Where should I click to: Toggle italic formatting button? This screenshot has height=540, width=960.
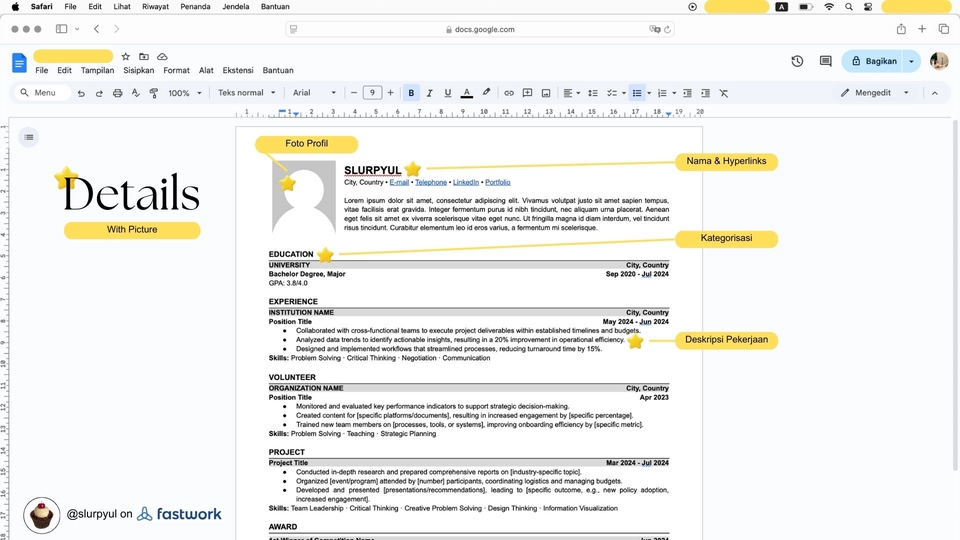429,93
